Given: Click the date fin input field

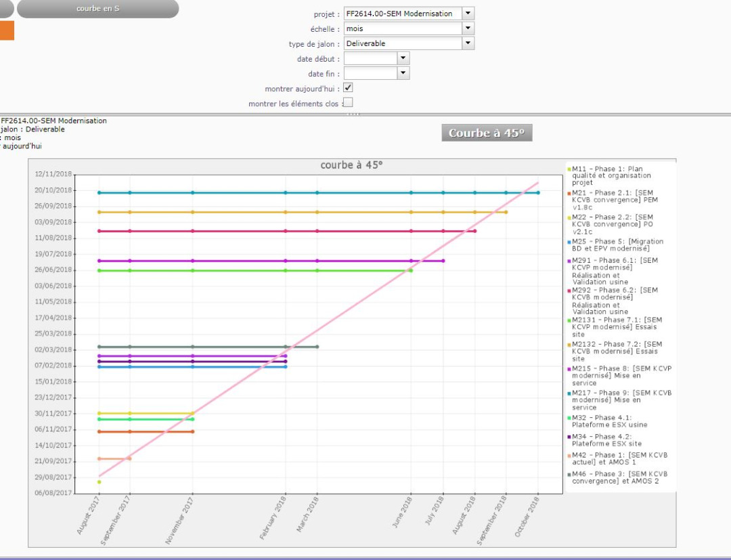Looking at the screenshot, I should 370,73.
